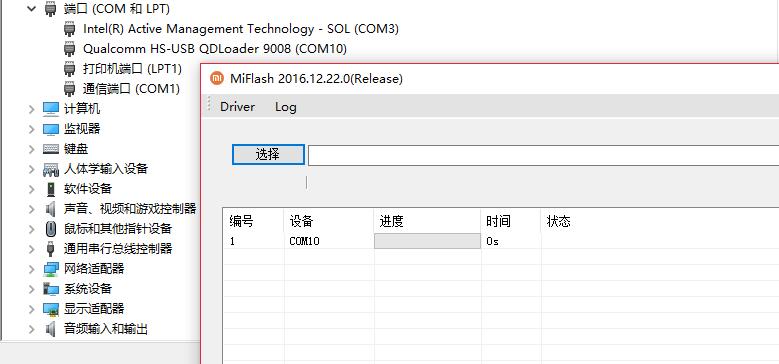Click the Intel SOL (COM3) port icon
The height and width of the screenshot is (364, 779).
70,29
